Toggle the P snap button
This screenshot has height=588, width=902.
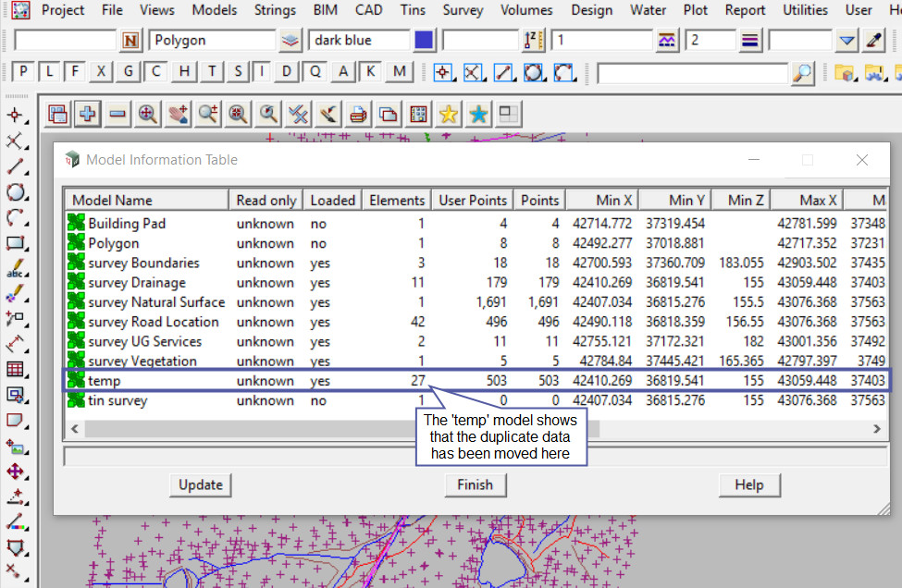(24, 72)
